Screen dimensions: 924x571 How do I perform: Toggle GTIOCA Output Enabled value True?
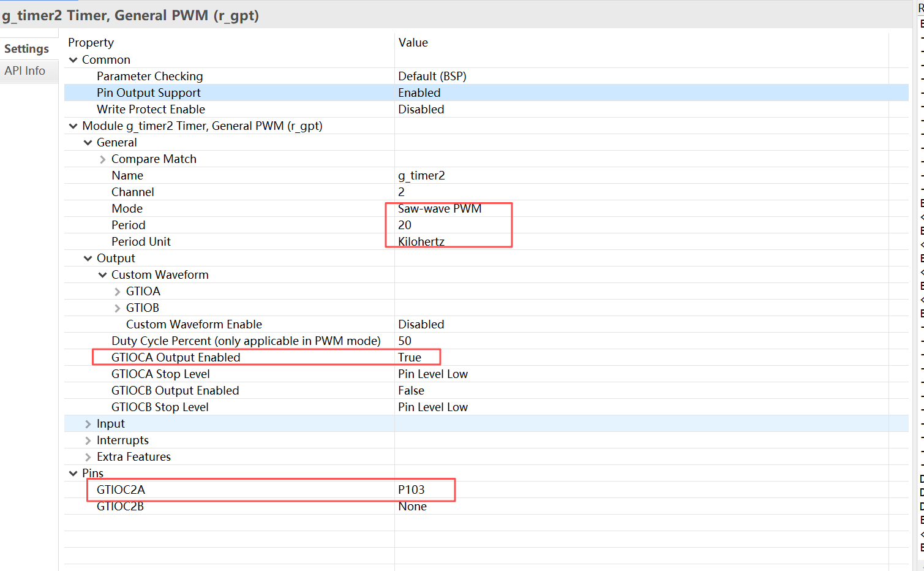(x=410, y=357)
